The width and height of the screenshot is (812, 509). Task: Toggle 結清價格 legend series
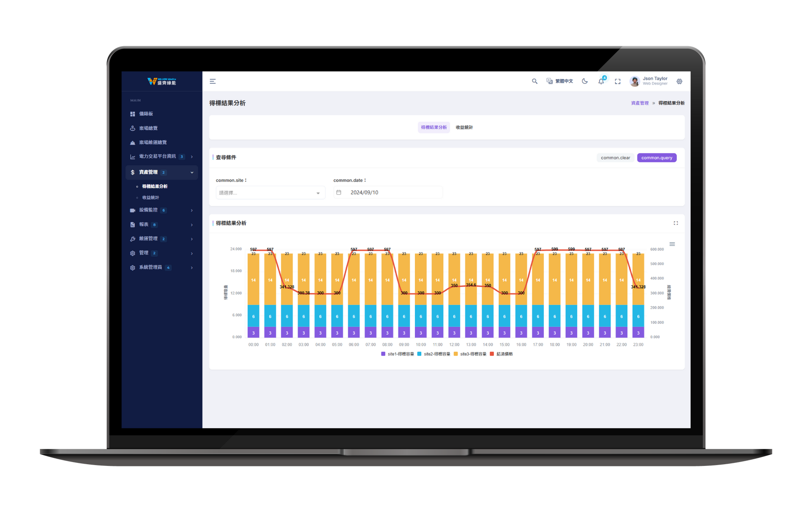[504, 354]
